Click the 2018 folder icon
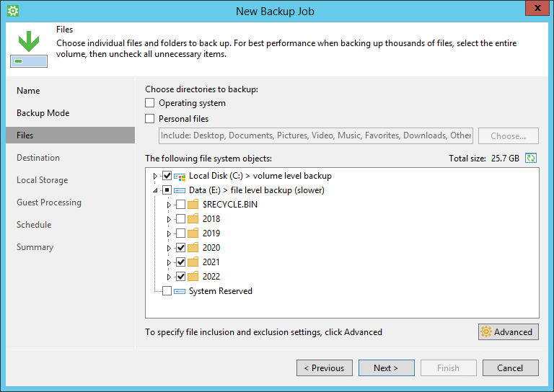Image resolution: width=554 pixels, height=392 pixels. tap(193, 219)
